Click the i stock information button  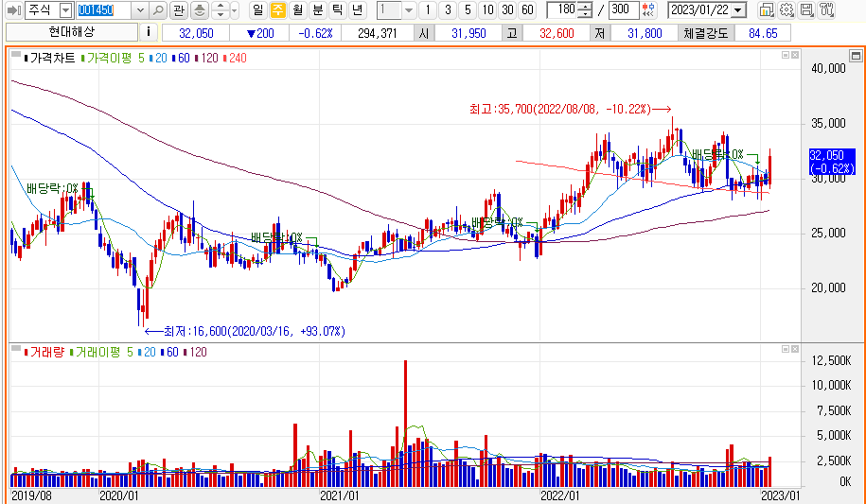tap(148, 32)
